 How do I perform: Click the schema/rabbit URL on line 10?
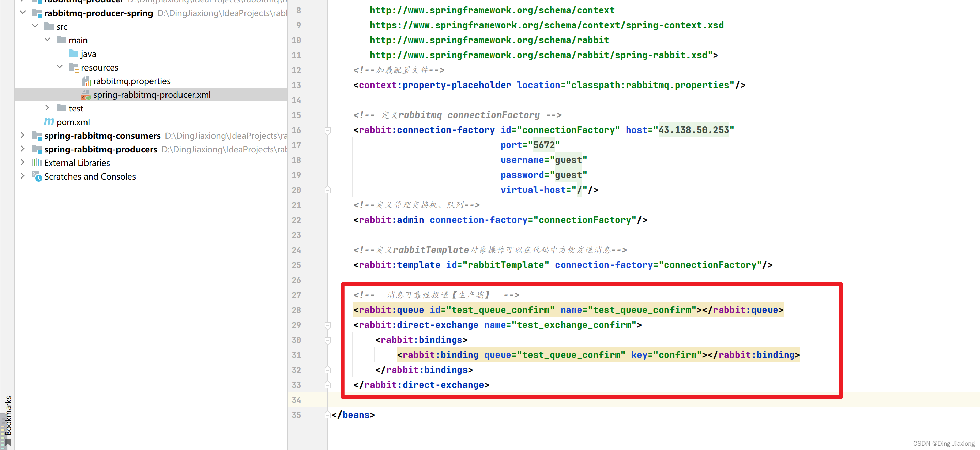(490, 40)
